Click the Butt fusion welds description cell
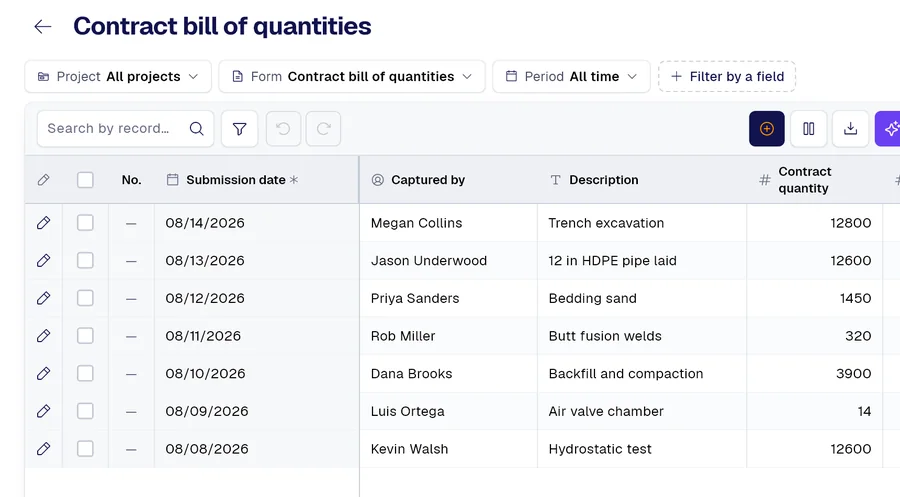 point(642,336)
